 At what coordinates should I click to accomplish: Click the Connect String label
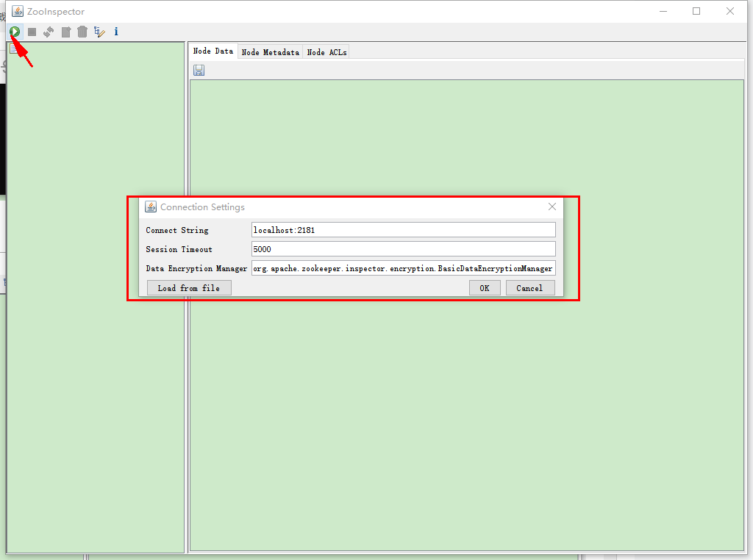177,230
